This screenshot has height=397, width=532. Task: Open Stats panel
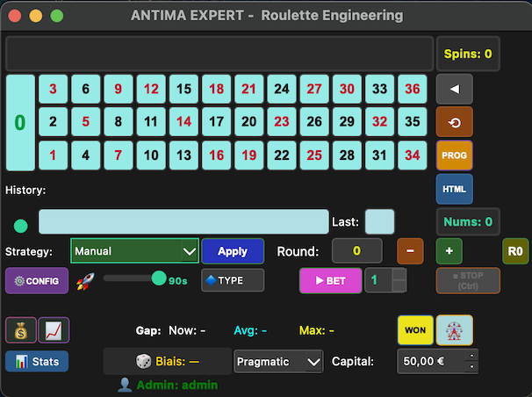pos(37,361)
